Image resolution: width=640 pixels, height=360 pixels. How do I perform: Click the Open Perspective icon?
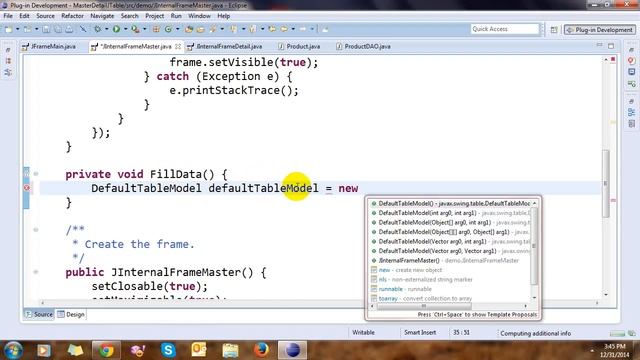[554, 30]
